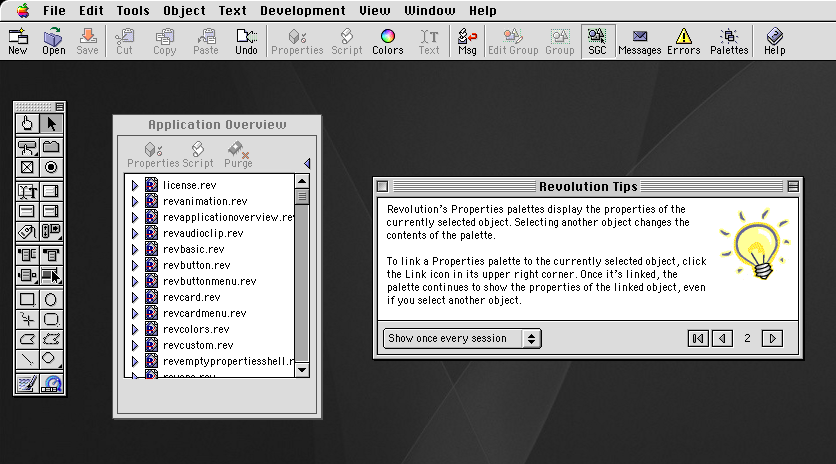Open the Errors window from toolbar
Screen dimensions: 836x464
(684, 42)
